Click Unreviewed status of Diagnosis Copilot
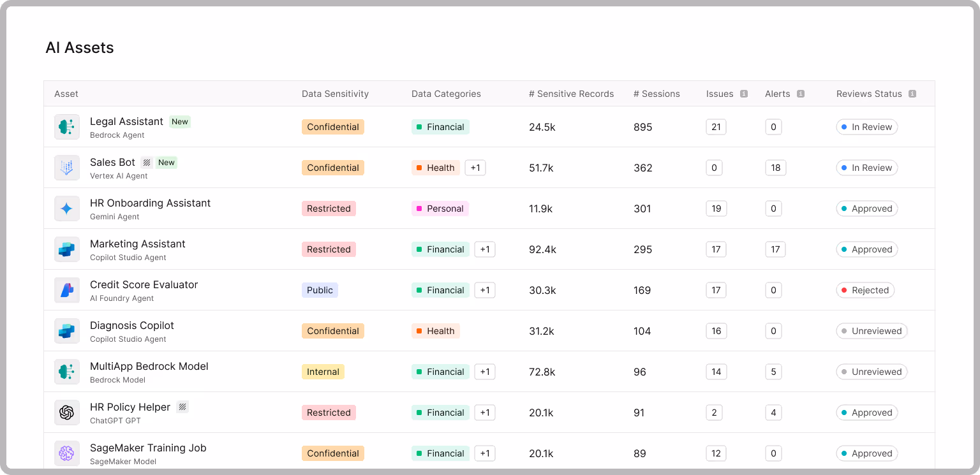 (872, 331)
